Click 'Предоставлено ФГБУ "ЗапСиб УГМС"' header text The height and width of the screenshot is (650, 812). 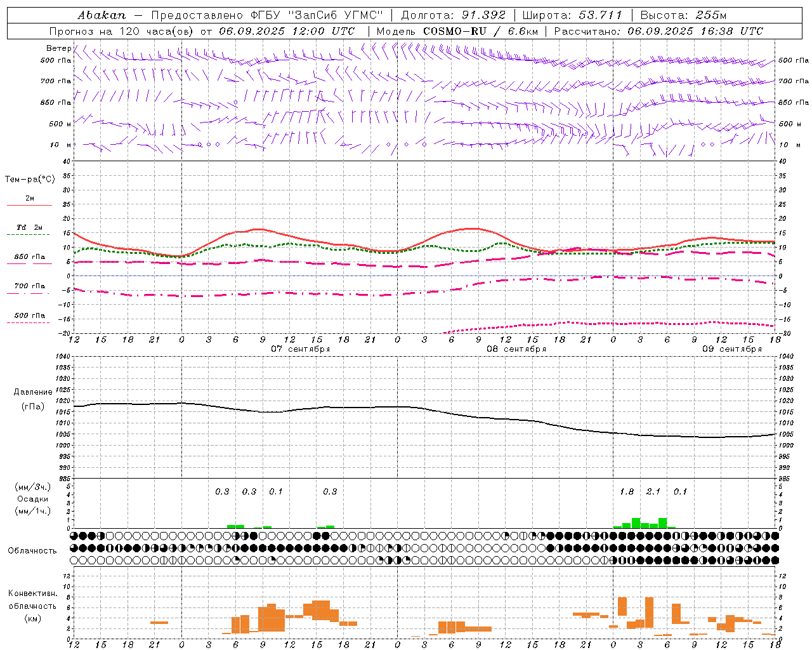click(x=267, y=15)
